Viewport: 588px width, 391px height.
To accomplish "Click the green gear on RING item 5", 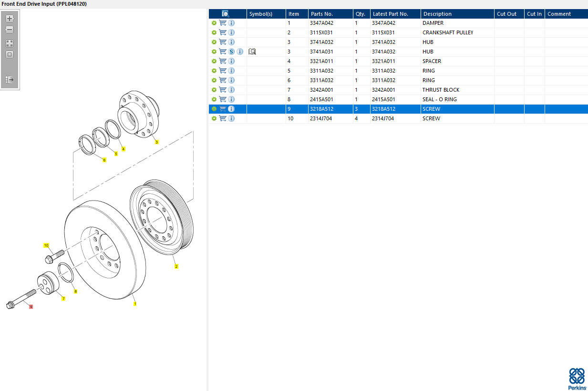I will (x=214, y=71).
